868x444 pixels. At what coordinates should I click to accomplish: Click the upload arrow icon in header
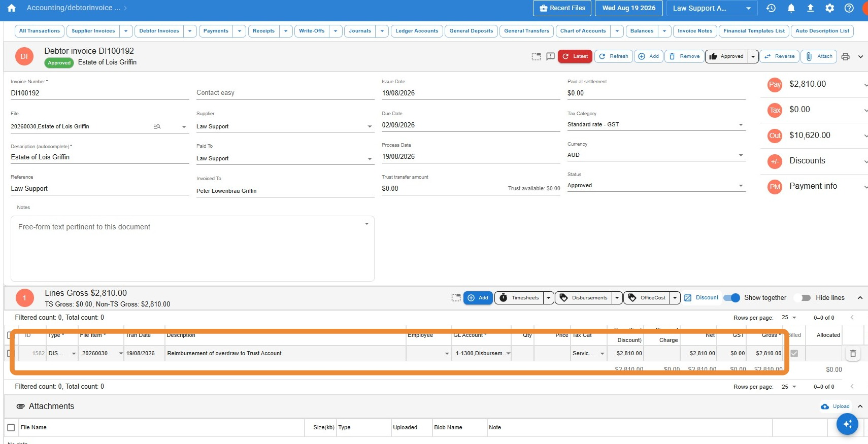[x=810, y=8]
